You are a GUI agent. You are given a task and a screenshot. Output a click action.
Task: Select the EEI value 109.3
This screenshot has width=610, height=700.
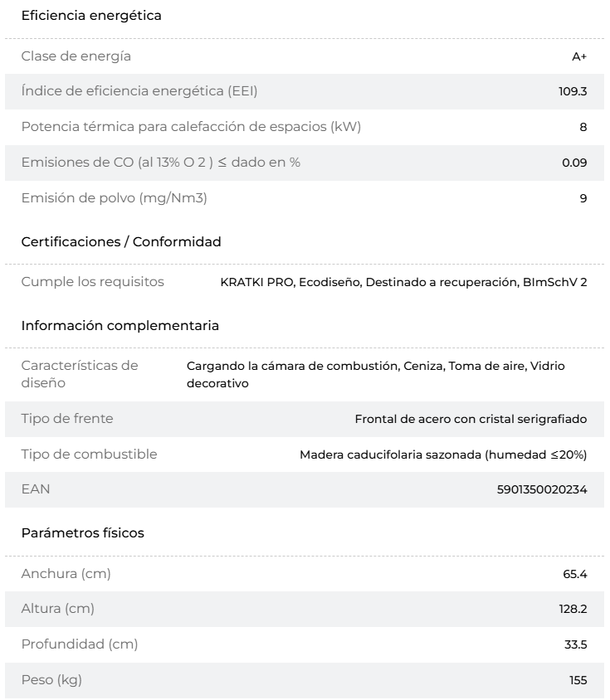point(573,91)
